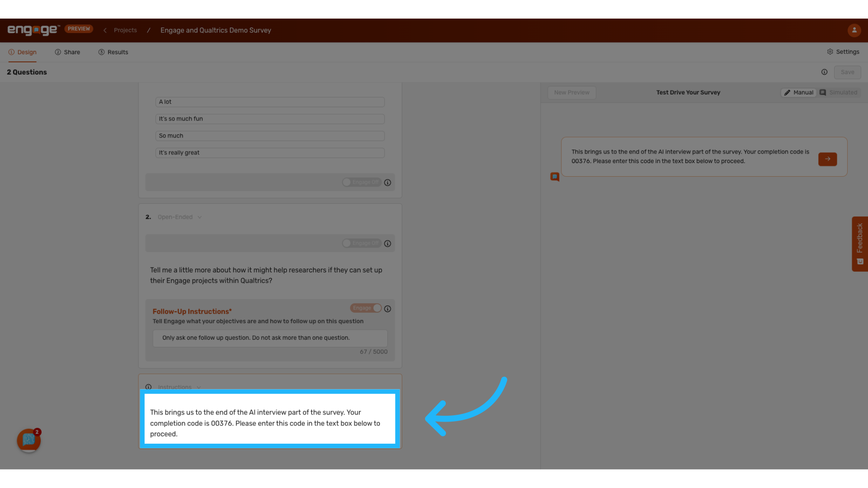This screenshot has height=488, width=868.
Task: Click the orange arrow send button in preview
Action: point(827,159)
